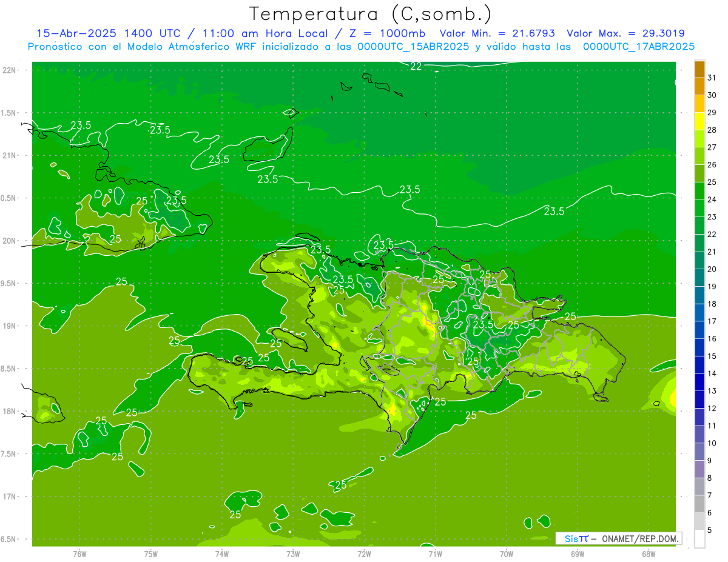Click the colorbar scale value '29'
Viewport: 728px width, 562px height.
(712, 113)
